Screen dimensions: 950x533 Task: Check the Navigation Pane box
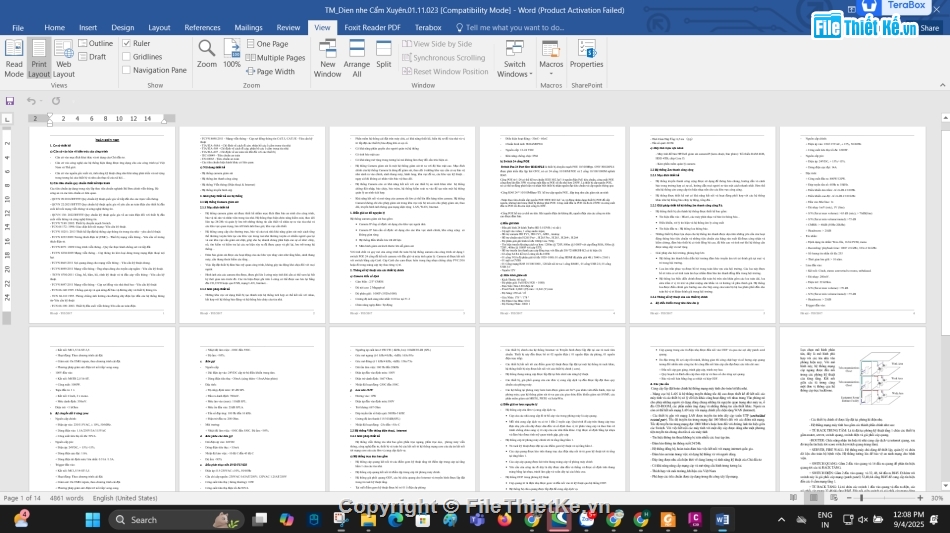point(127,70)
